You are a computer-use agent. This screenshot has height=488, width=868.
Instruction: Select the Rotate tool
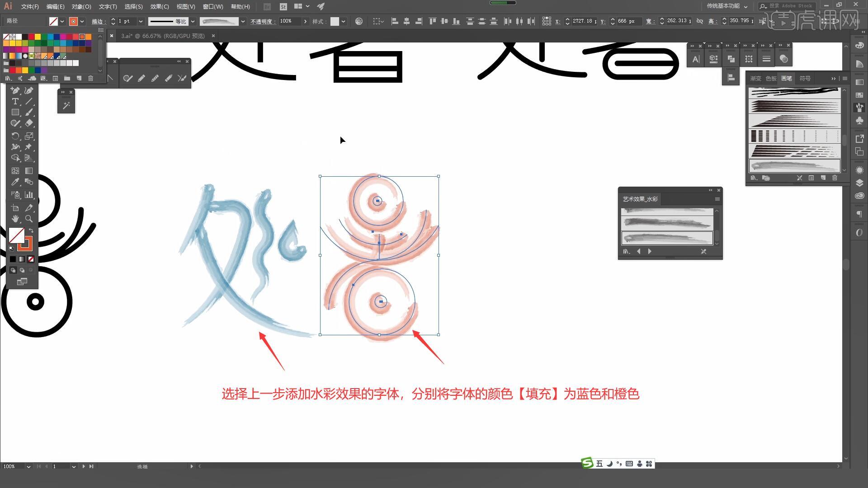tap(15, 136)
